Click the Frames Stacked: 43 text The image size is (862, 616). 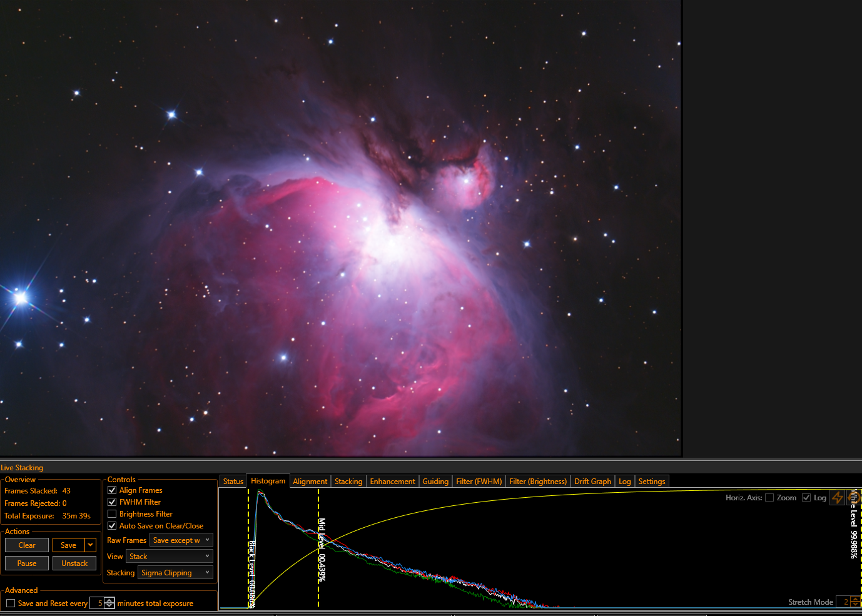38,491
